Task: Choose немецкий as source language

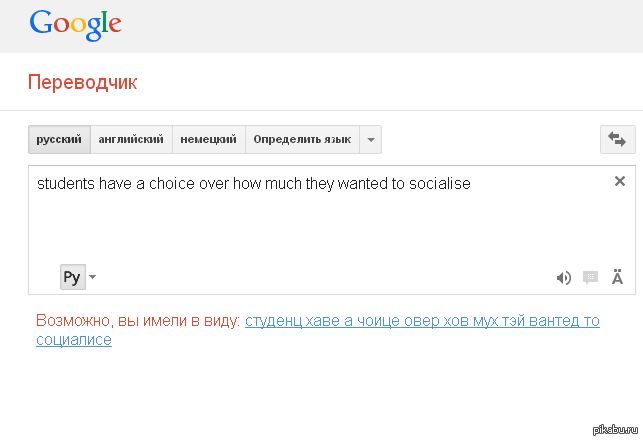Action: pos(208,140)
